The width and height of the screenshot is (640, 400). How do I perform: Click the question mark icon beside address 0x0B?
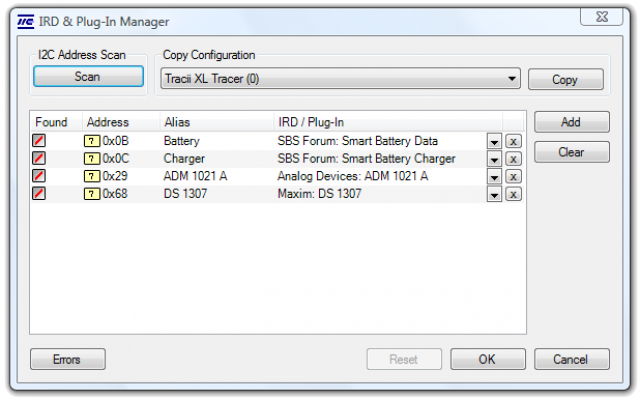[92, 141]
